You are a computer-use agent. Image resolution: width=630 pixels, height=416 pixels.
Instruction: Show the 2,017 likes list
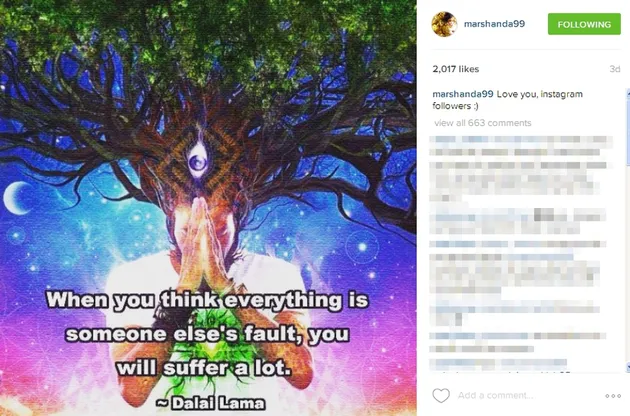tap(456, 69)
